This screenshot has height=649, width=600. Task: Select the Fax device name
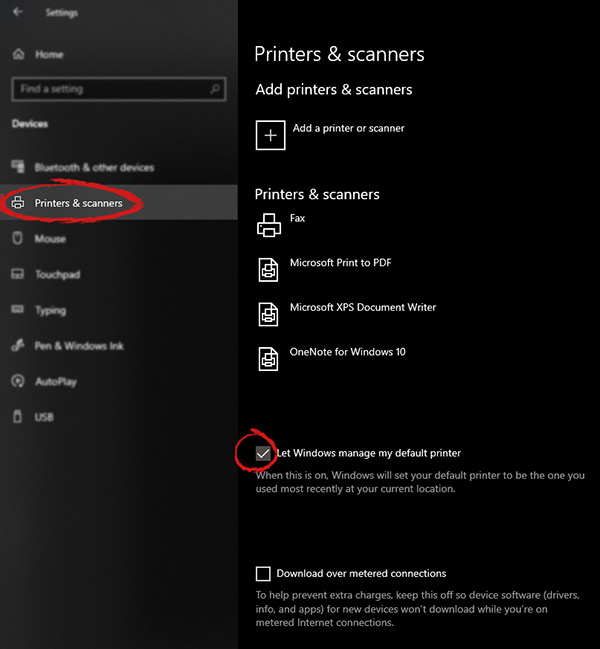click(298, 218)
